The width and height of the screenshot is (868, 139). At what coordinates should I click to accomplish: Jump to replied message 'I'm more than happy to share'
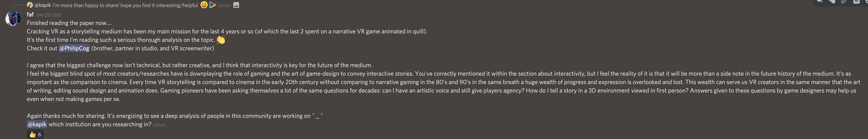click(x=125, y=5)
